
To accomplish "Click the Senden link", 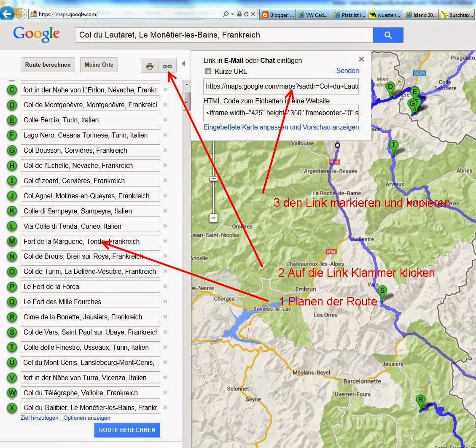I will click(x=347, y=70).
